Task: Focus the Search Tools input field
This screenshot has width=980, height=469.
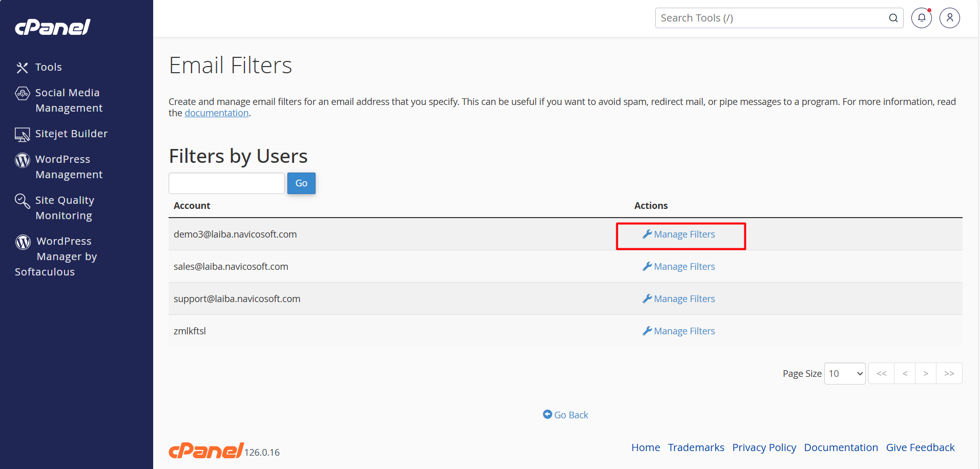Action: (771, 18)
